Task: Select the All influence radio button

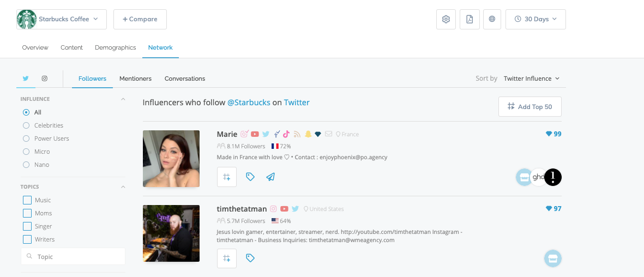Action: point(26,112)
